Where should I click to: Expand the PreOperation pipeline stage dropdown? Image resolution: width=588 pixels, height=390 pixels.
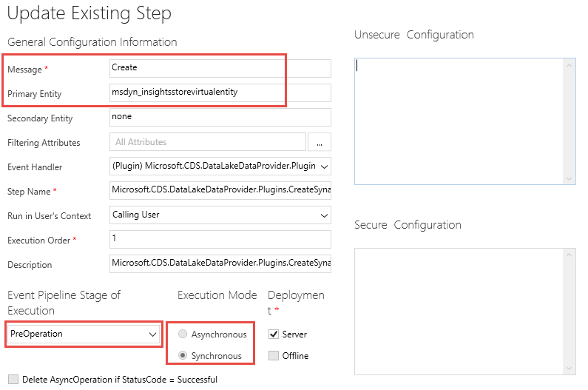coord(84,334)
